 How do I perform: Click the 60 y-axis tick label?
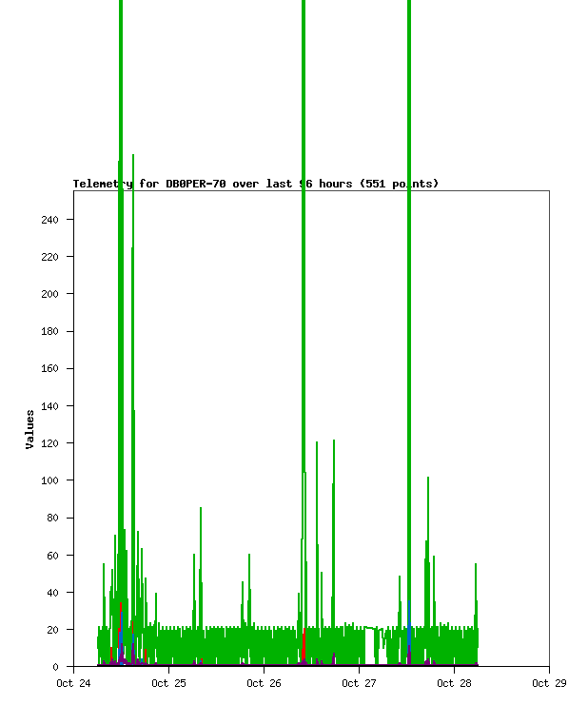(52, 556)
